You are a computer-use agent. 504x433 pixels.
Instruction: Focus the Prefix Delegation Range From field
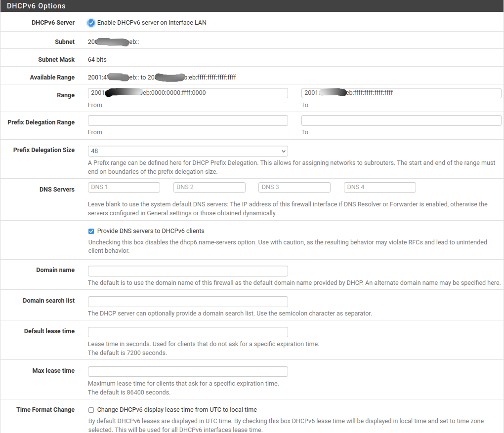click(188, 120)
